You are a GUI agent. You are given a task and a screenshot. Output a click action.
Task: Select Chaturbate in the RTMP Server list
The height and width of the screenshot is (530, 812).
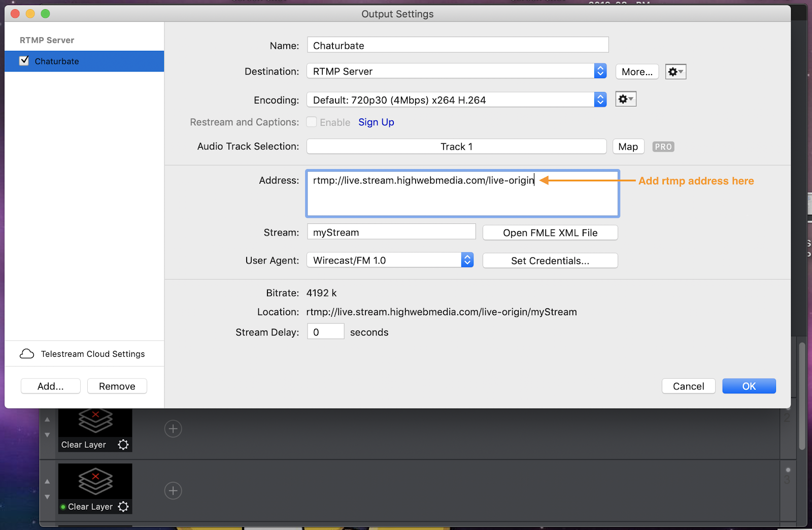pos(84,61)
